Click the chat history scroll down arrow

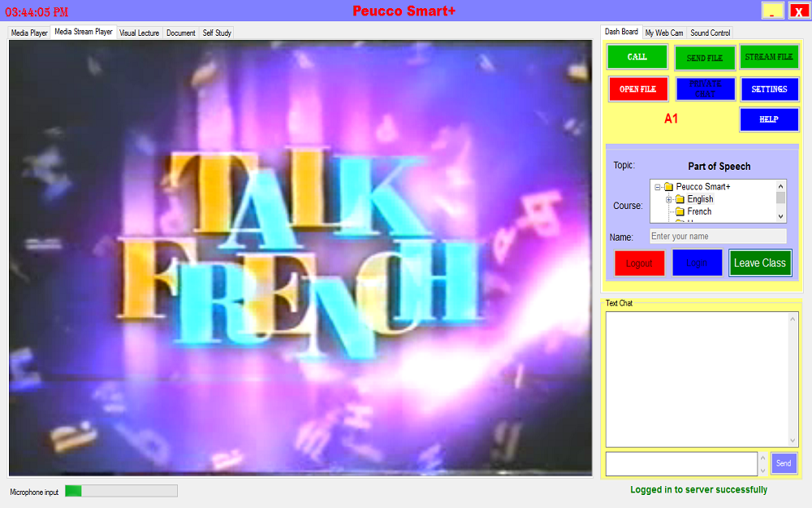[x=793, y=441]
